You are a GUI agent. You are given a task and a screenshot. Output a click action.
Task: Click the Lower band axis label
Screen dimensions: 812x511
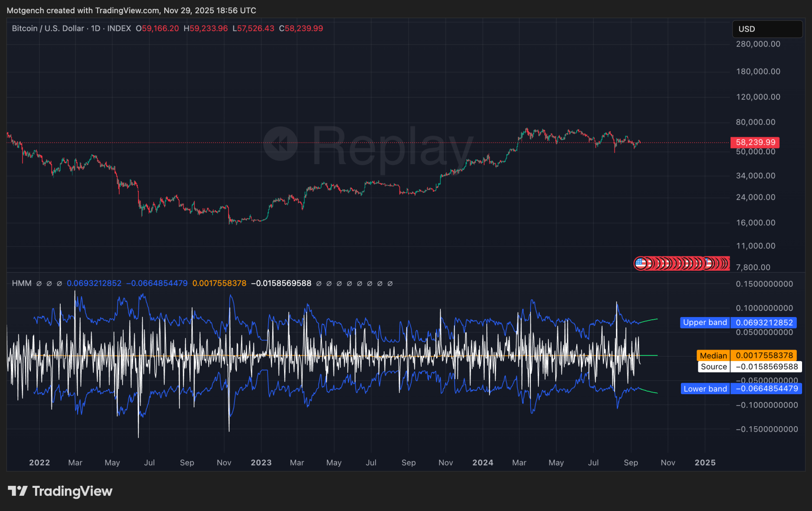point(705,389)
